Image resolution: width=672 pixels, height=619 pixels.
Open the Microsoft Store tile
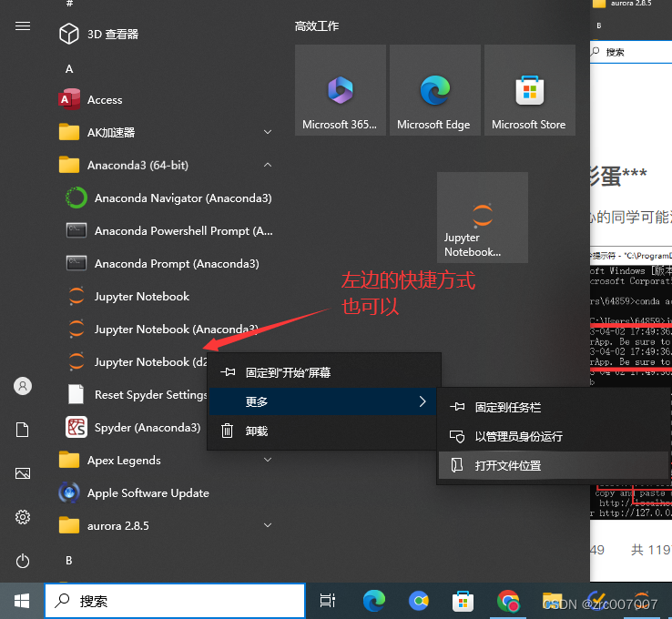pos(530,90)
